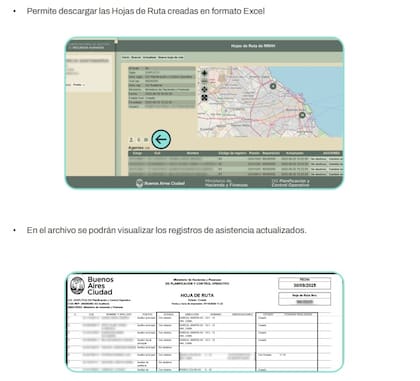
Task: Click the lower map location marker near coast
Action: (302, 115)
